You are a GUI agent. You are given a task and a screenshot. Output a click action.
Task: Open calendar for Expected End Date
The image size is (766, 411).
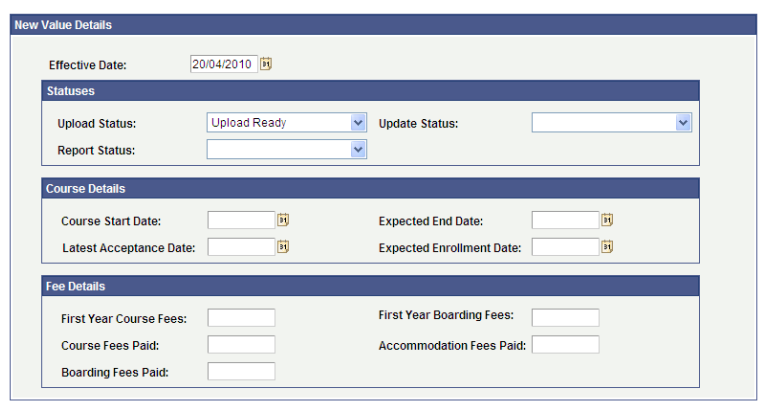[607, 220]
